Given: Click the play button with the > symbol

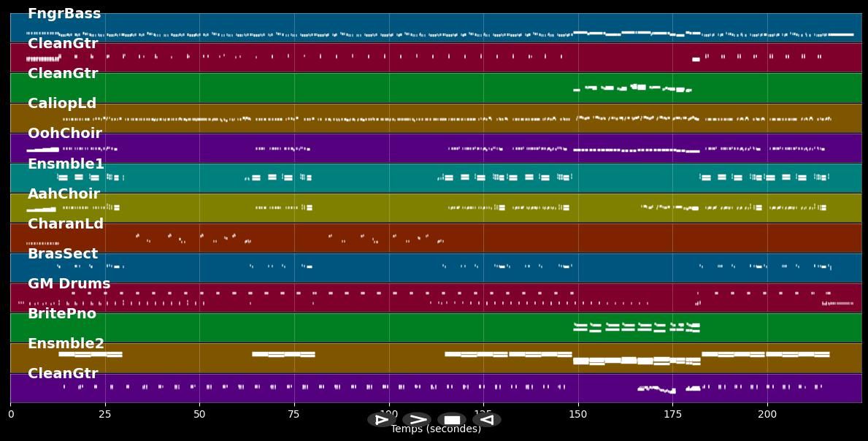Looking at the screenshot, I should coord(417,420).
